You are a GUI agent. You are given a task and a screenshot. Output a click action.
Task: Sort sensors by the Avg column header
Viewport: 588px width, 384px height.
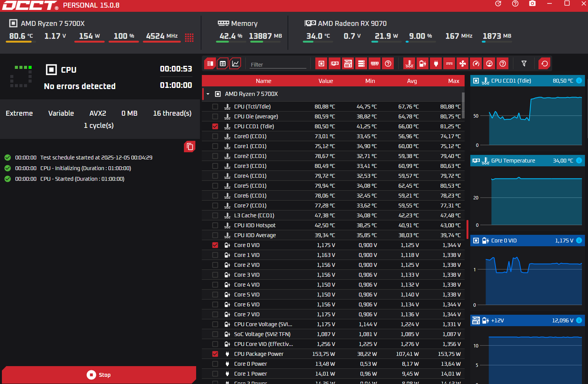(412, 81)
